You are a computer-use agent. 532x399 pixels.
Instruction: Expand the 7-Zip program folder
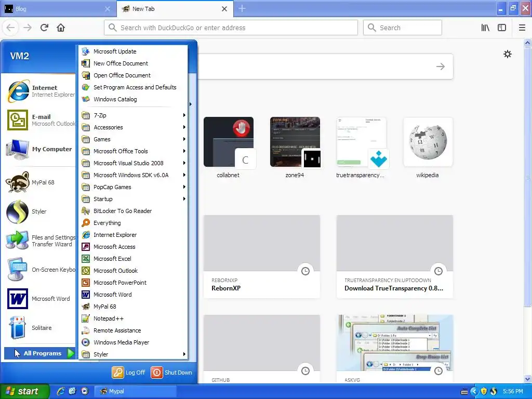pyautogui.click(x=134, y=115)
